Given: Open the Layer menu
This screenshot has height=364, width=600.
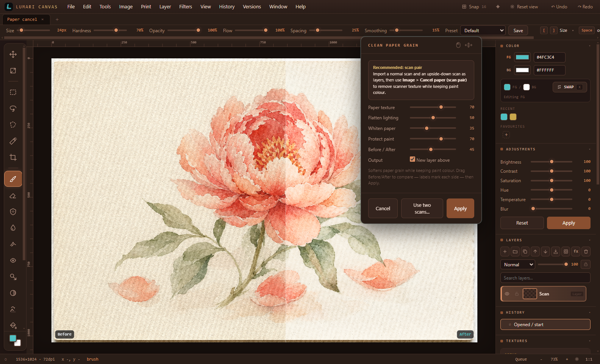Looking at the screenshot, I should (165, 7).
